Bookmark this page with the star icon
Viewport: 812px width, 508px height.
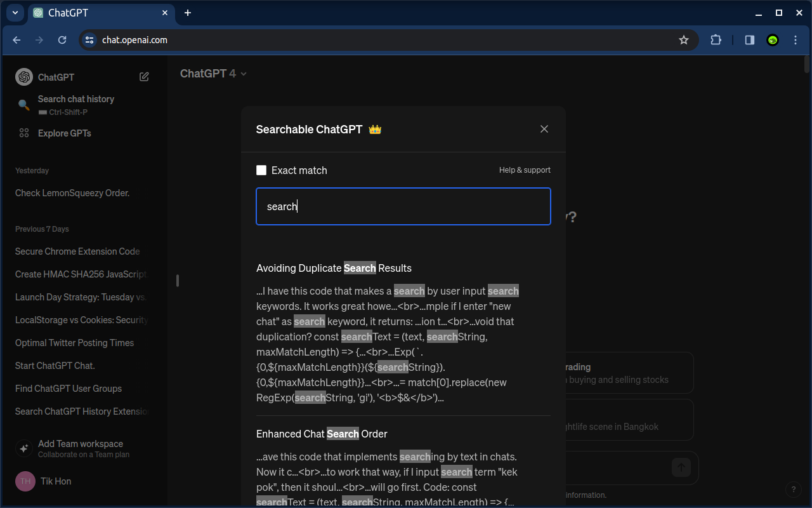pyautogui.click(x=684, y=40)
